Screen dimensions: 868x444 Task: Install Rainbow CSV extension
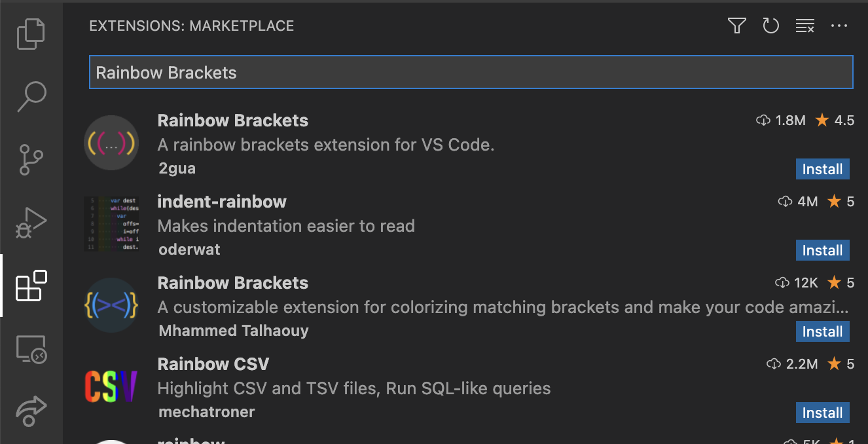[822, 413]
